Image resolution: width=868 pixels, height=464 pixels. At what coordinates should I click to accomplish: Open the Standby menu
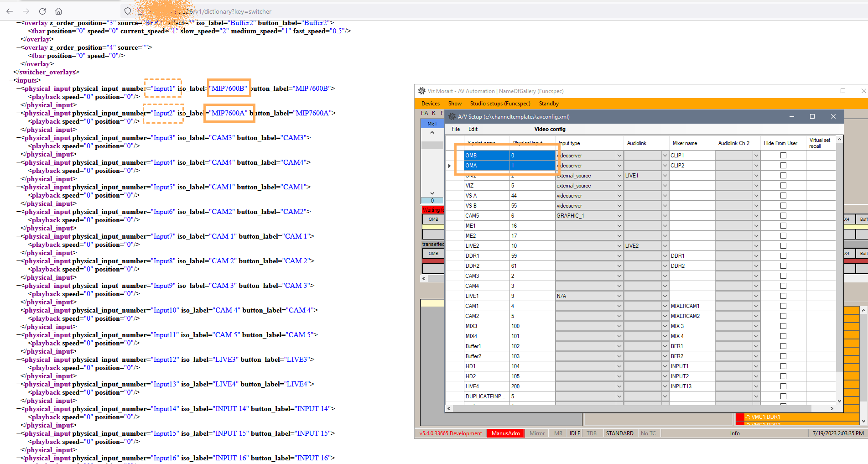pos(549,104)
